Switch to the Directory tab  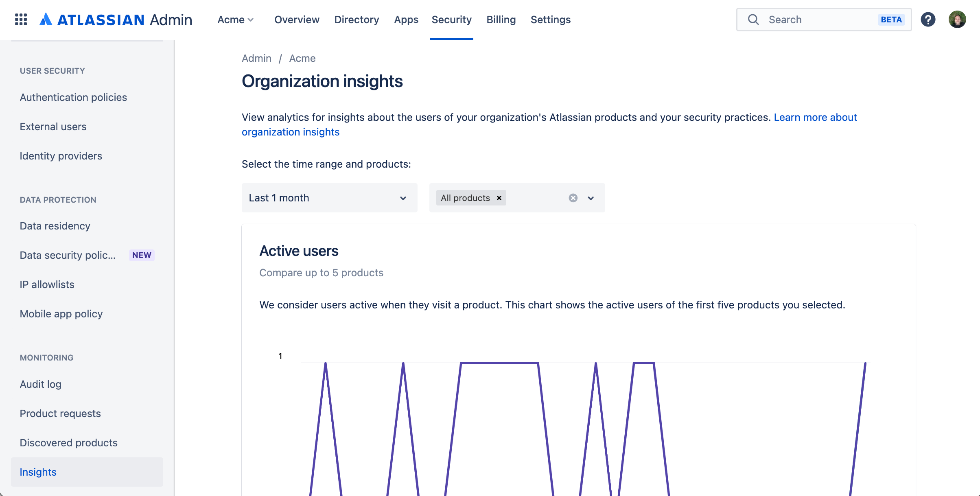357,20
